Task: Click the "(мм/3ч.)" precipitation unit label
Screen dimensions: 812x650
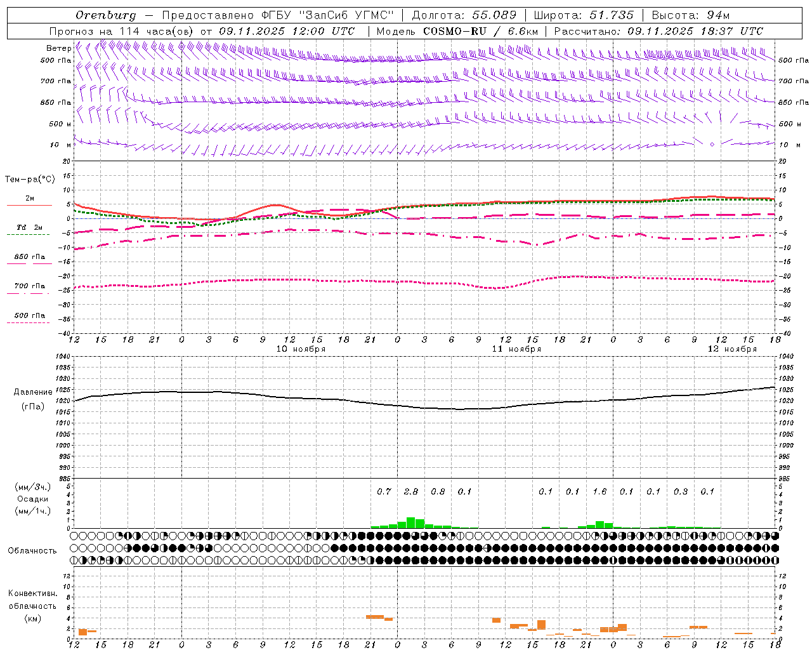Action: point(32,487)
